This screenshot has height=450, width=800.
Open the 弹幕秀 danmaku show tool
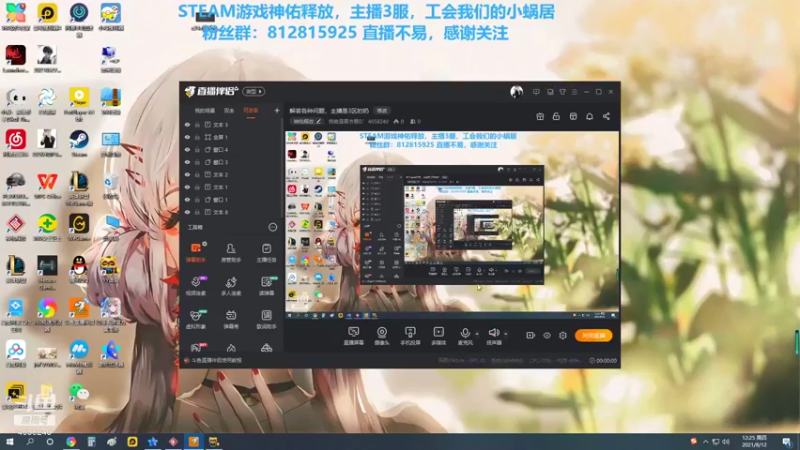231,319
